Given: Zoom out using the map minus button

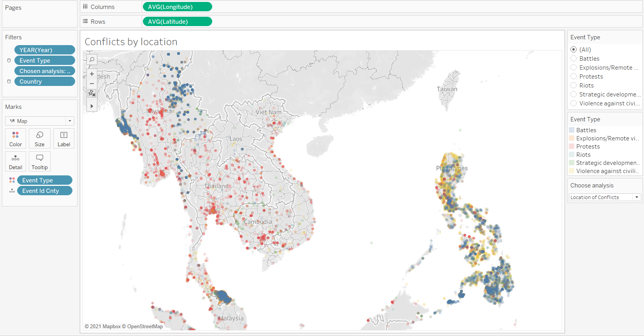Looking at the screenshot, I should (x=92, y=84).
